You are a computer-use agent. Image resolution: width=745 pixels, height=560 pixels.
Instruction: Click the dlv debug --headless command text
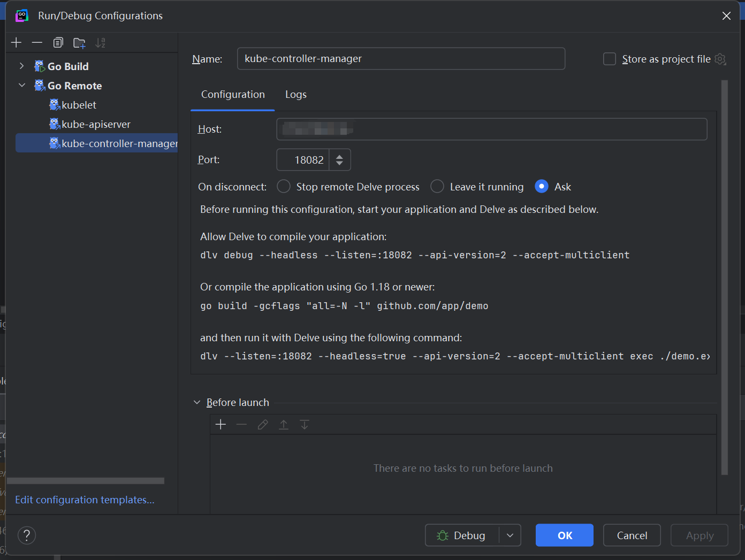[415, 255]
